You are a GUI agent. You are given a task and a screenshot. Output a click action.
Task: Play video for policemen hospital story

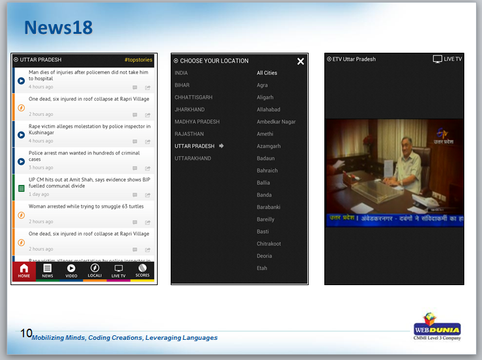pyautogui.click(x=21, y=81)
